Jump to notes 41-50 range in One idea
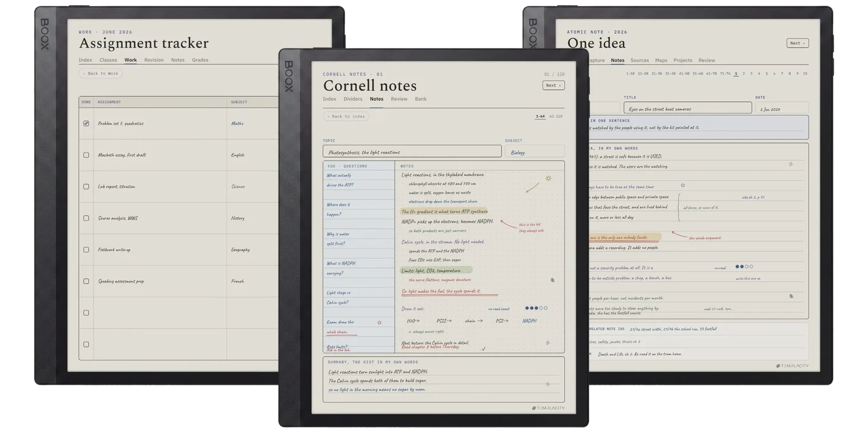Screen dimensions: 868x433 684,74
